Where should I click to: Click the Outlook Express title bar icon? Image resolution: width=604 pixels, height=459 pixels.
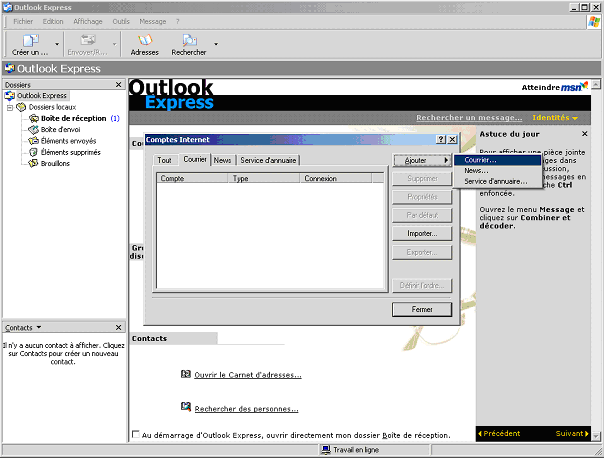coord(8,7)
